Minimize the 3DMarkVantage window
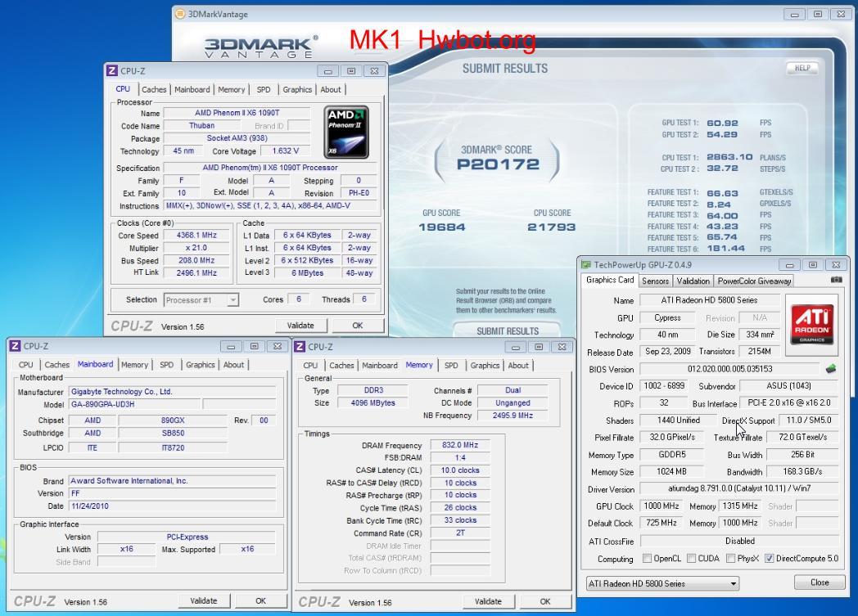Screen dimensions: 858x616 click(x=794, y=15)
